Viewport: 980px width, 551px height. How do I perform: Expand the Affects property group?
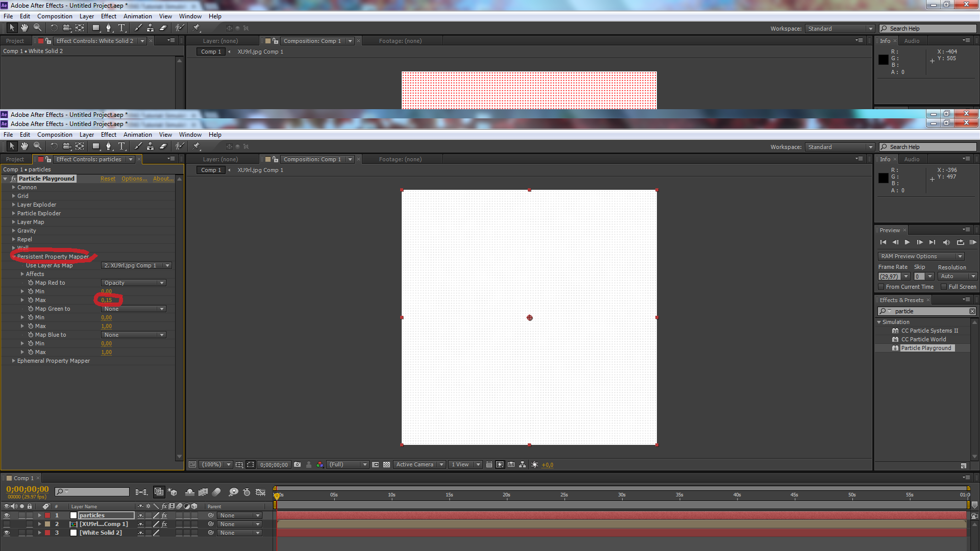tap(22, 274)
